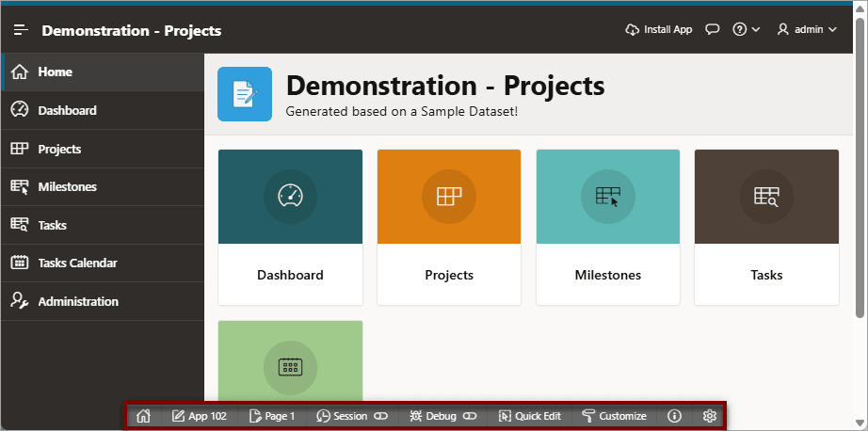Viewport: 868px width, 431px height.
Task: Select Home in the sidebar
Action: [103, 72]
